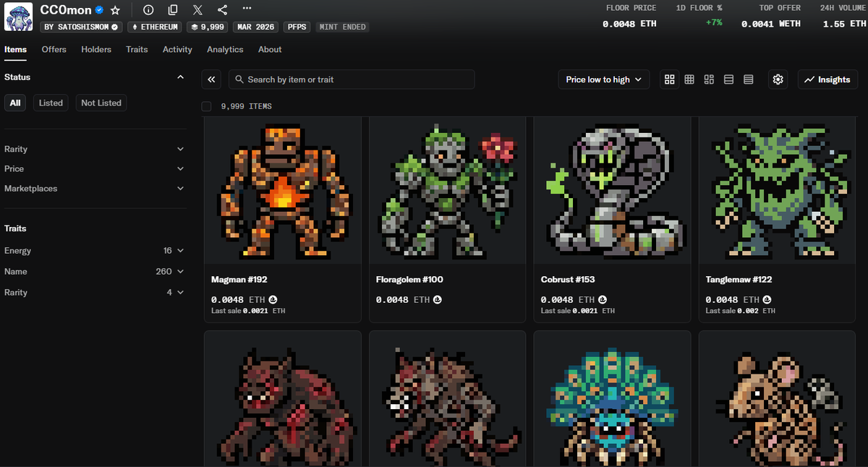Favorite the collection with the star icon
Viewport: 868px width, 467px height.
pos(116,10)
